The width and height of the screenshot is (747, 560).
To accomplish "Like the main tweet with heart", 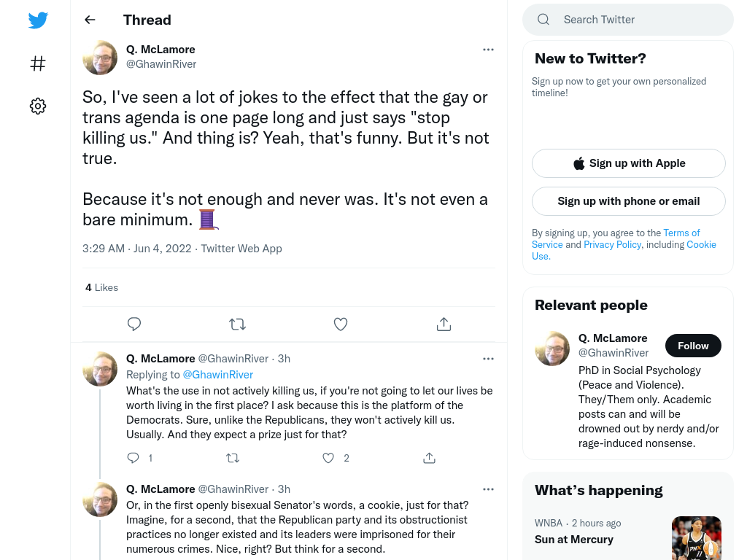I will pos(340,324).
